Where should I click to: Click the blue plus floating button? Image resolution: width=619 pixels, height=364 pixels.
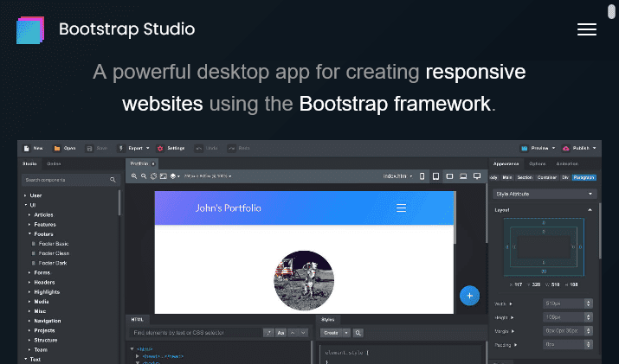click(x=469, y=296)
